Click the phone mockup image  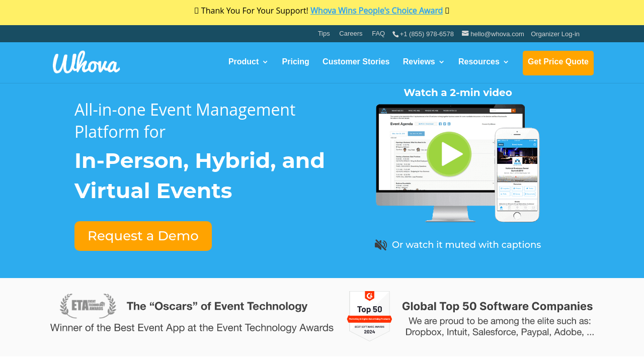coord(517,174)
